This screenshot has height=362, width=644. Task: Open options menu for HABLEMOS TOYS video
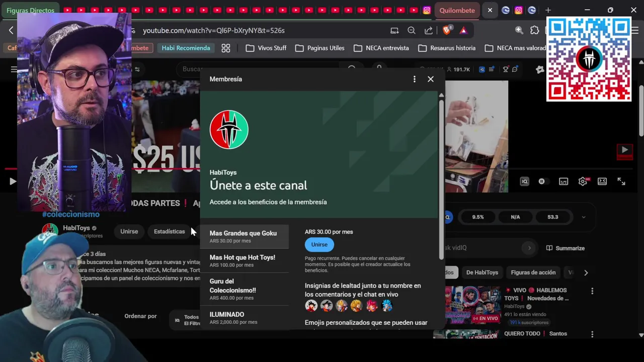[x=592, y=291]
